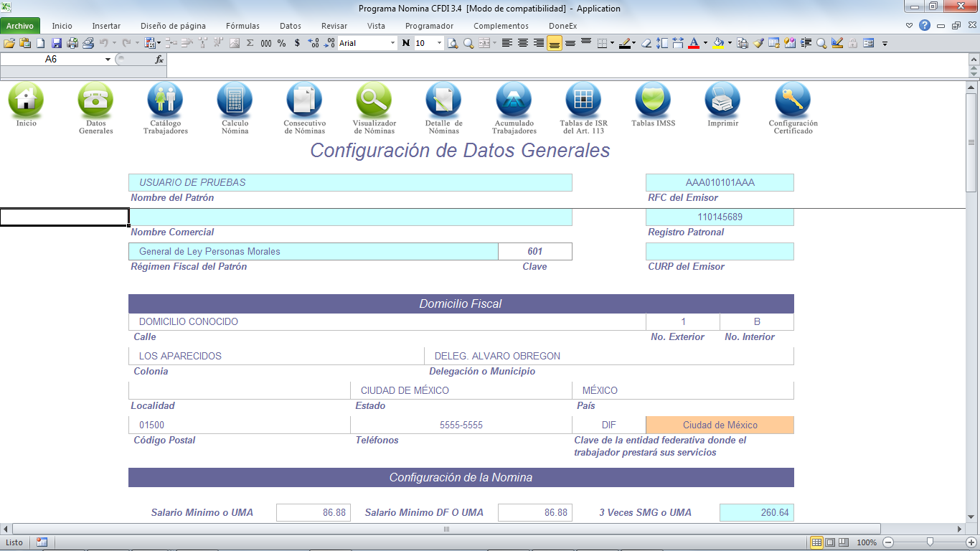980x551 pixels.
Task: Click the Nombre Comercial input field
Action: [x=350, y=217]
